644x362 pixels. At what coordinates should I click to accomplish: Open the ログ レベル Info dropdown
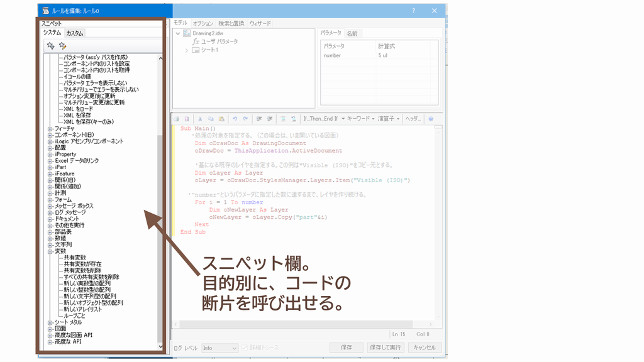pos(219,348)
